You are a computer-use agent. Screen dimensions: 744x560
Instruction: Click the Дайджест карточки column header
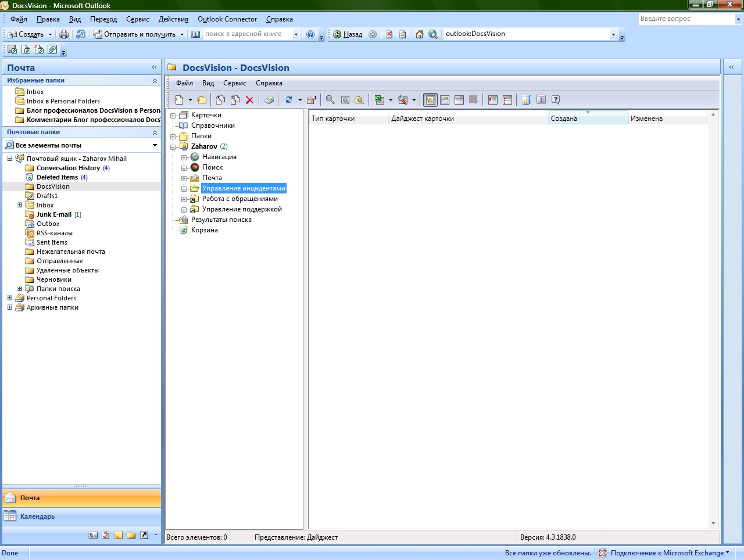coord(468,119)
